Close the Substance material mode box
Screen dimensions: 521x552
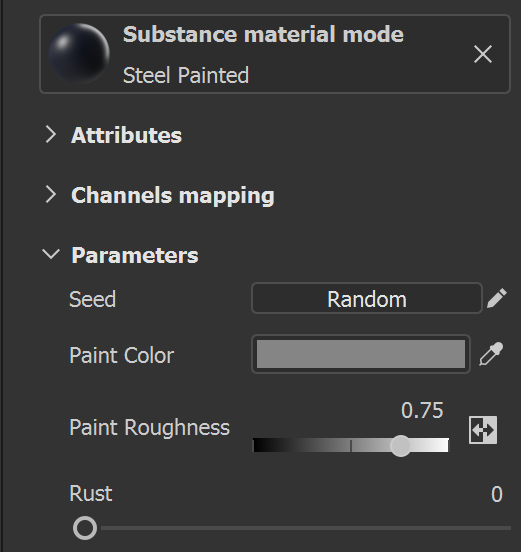point(483,54)
